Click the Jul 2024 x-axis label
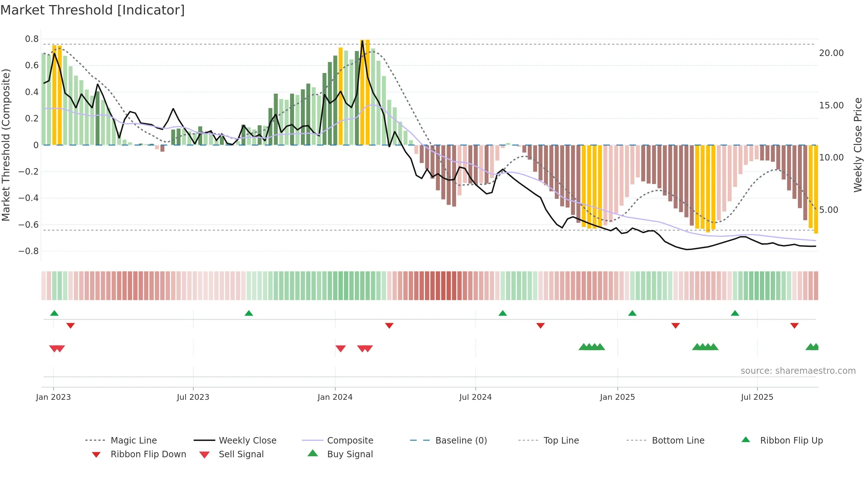The width and height of the screenshot is (868, 488). point(476,397)
